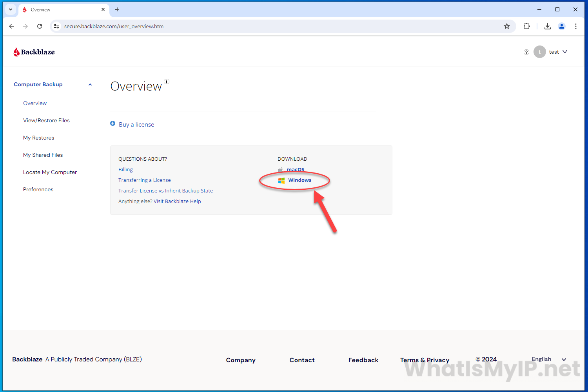Open the Contact footer link
Screen dimensions: 588x392
pos(302,360)
